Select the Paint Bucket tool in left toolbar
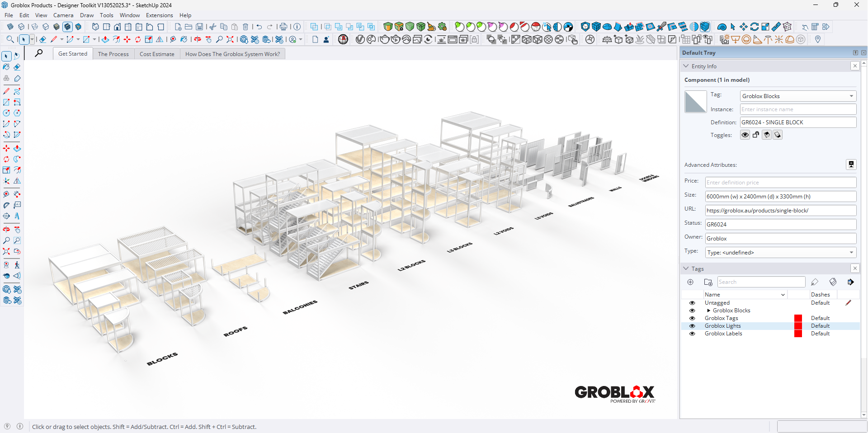The image size is (868, 433). tap(6, 67)
